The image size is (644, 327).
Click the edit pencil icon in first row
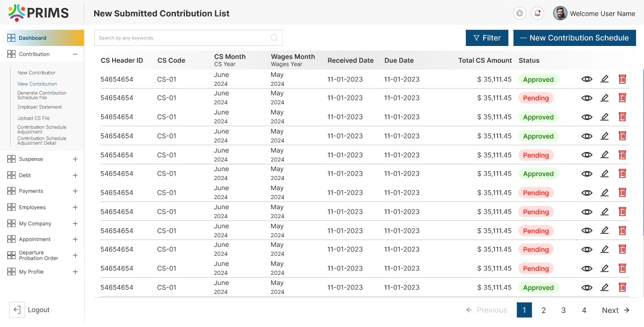coord(604,79)
